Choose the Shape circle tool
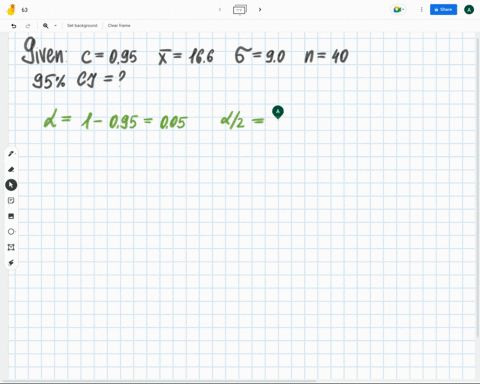 (x=11, y=231)
